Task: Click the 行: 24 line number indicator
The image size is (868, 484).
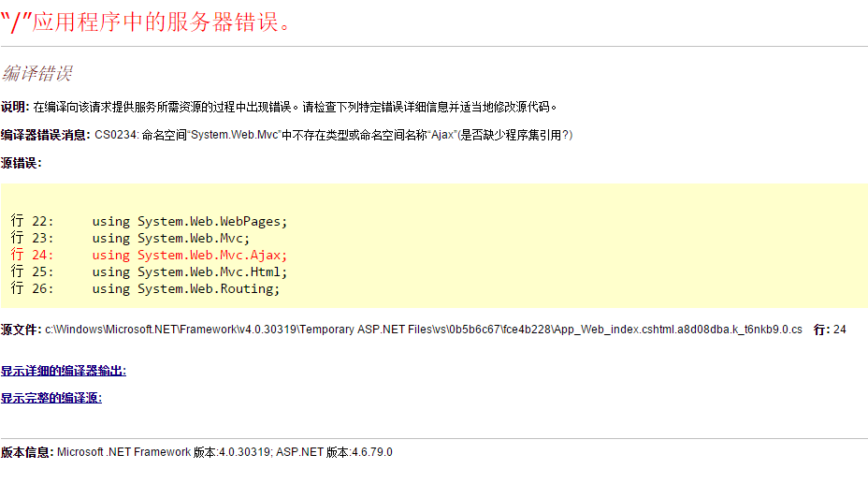Action: click(830, 330)
